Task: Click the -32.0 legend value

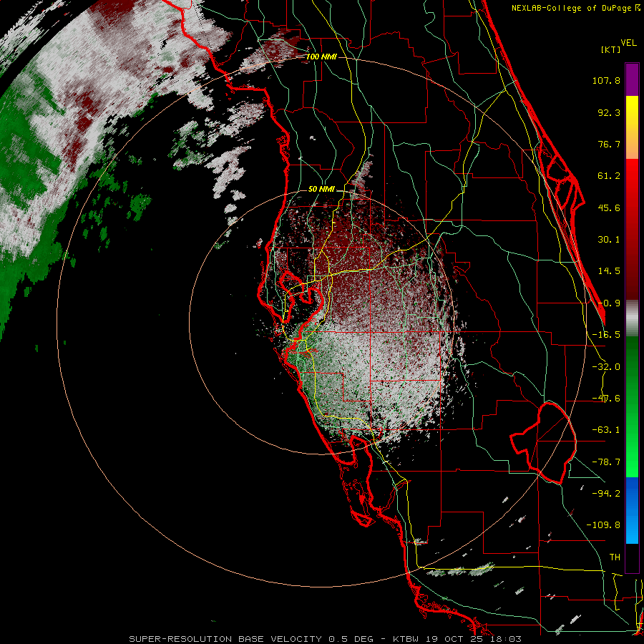Action: coord(606,367)
